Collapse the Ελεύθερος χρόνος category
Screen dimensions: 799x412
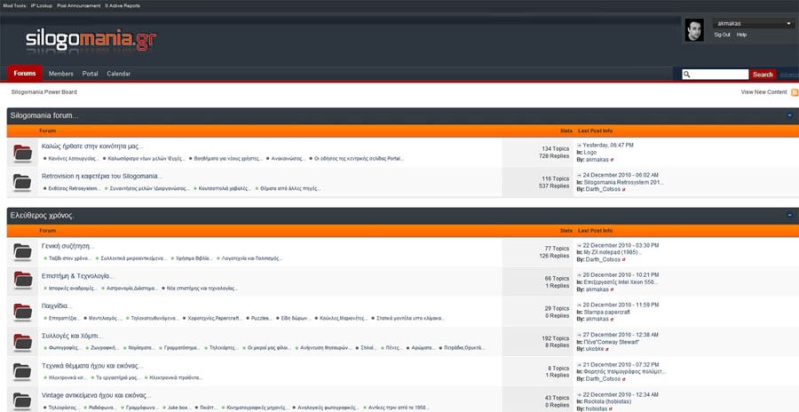(x=789, y=216)
